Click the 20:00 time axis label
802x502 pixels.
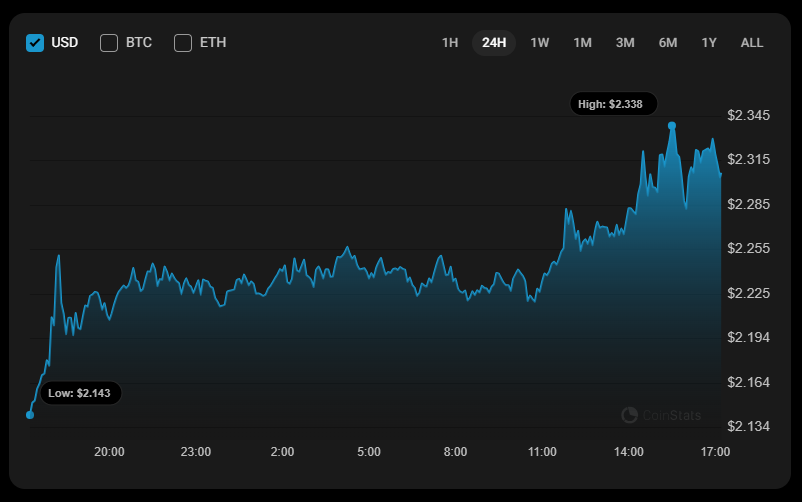pos(109,452)
